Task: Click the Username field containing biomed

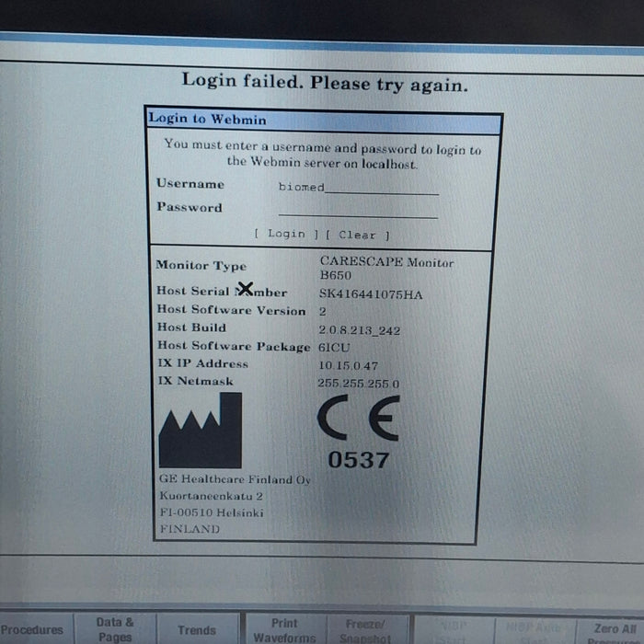Action: (359, 188)
